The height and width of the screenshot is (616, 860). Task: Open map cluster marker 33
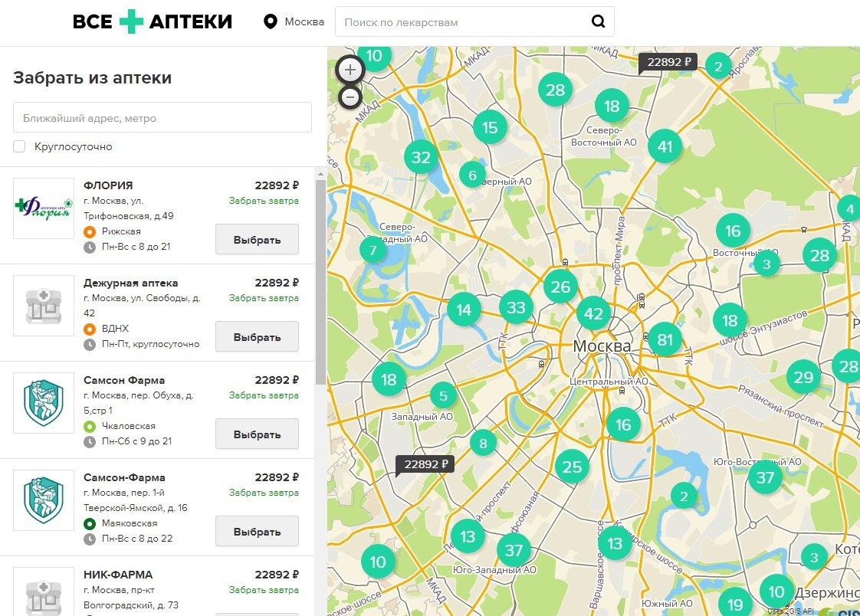[516, 307]
